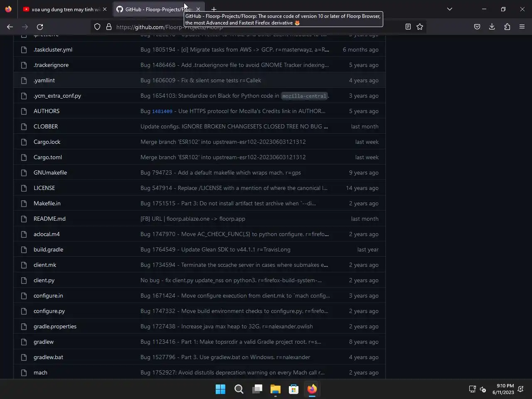Click Floorp browser taskbar icon
532x399 pixels.
[312, 389]
